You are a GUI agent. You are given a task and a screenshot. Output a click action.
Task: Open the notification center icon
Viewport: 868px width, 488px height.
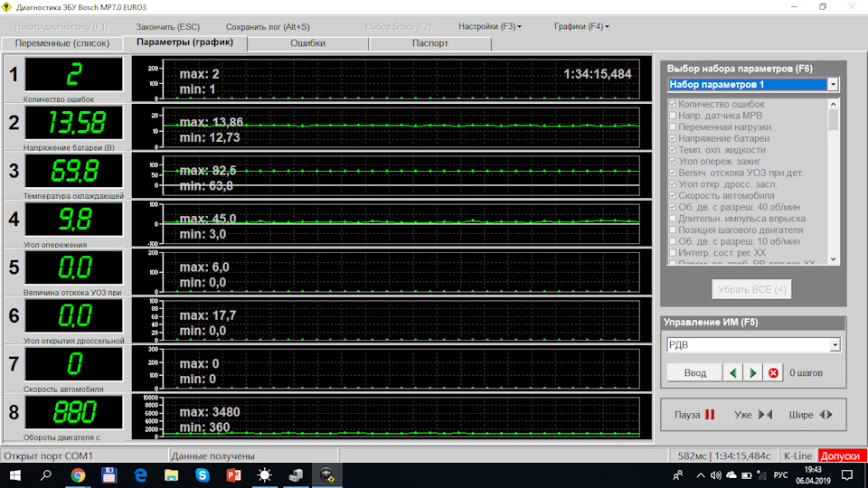click(847, 475)
